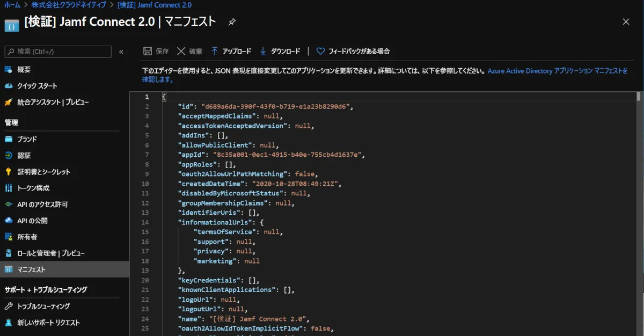Image resolution: width=644 pixels, height=336 pixels.
Task: Open the 概要 overview page
Action: (x=24, y=69)
